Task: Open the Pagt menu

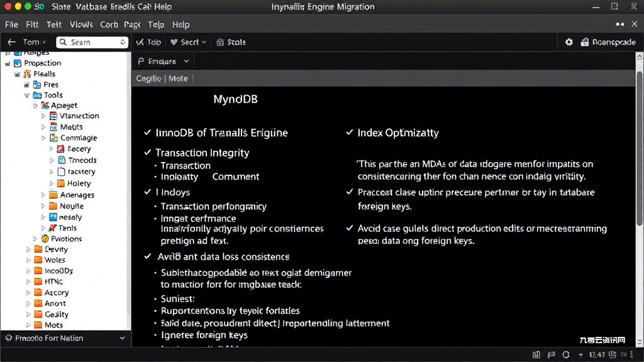Action: (132, 25)
